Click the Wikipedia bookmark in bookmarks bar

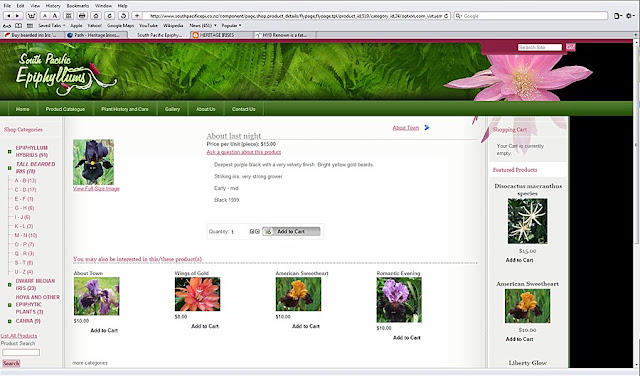pyautogui.click(x=173, y=25)
